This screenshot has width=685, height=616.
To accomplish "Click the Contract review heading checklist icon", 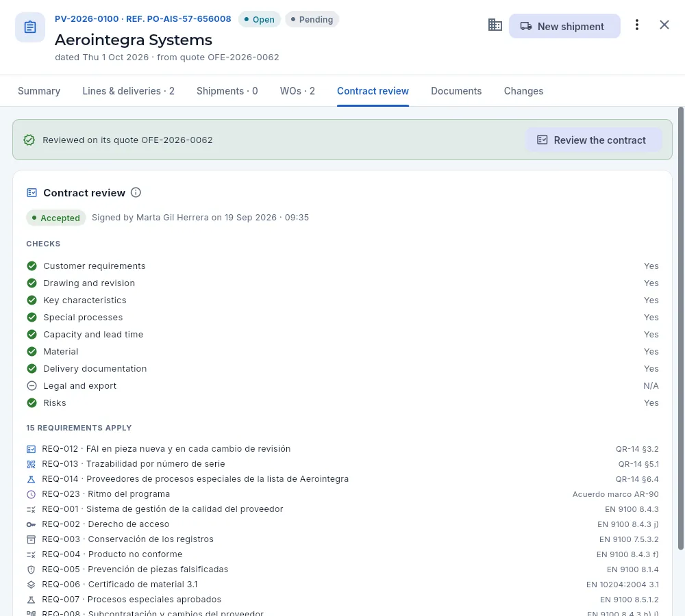I will pyautogui.click(x=32, y=193).
